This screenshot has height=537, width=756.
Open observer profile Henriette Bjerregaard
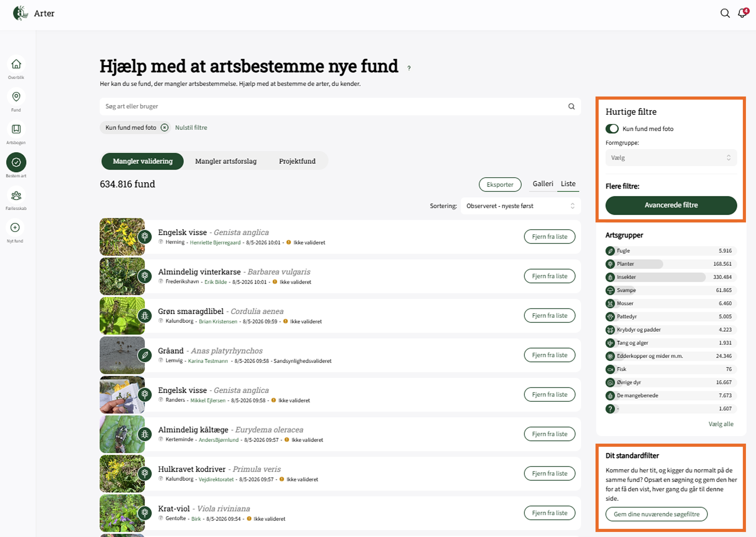[x=215, y=243]
